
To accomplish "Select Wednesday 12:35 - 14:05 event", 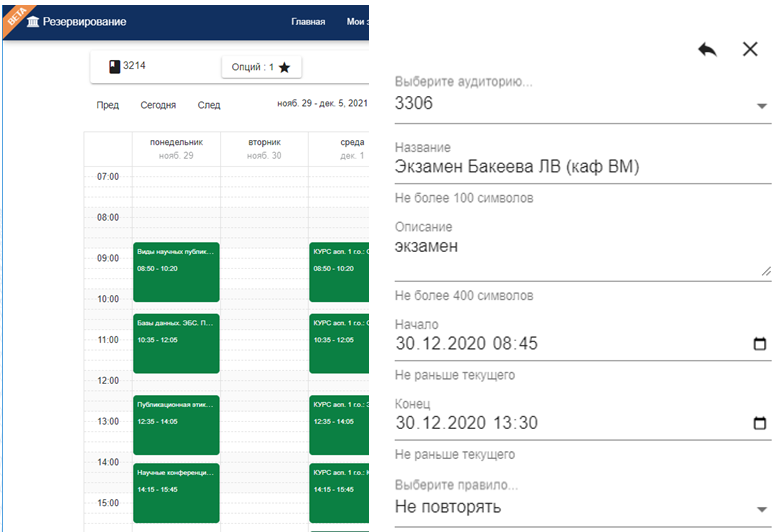I will 340,425.
